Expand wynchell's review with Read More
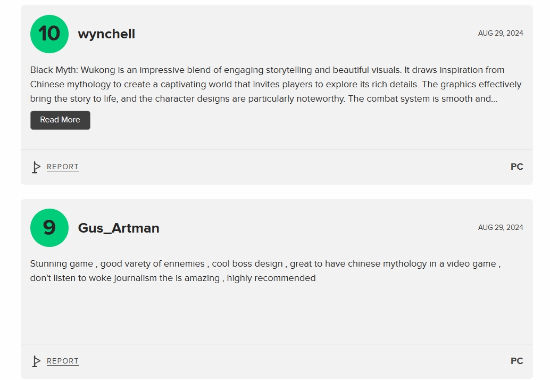Screen dimensions: 550x380 60,120
